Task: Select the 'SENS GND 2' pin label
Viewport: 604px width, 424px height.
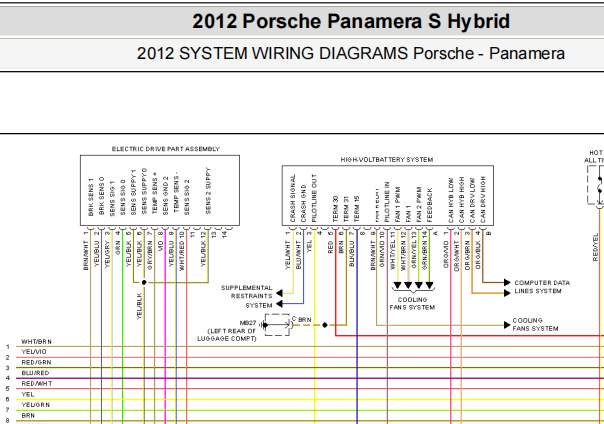Action: (165, 196)
